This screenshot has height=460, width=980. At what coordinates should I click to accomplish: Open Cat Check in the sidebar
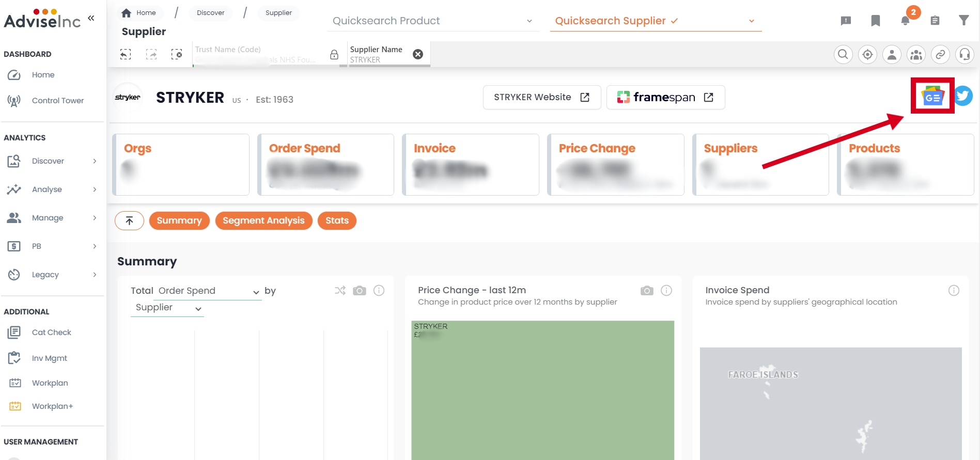[51, 332]
